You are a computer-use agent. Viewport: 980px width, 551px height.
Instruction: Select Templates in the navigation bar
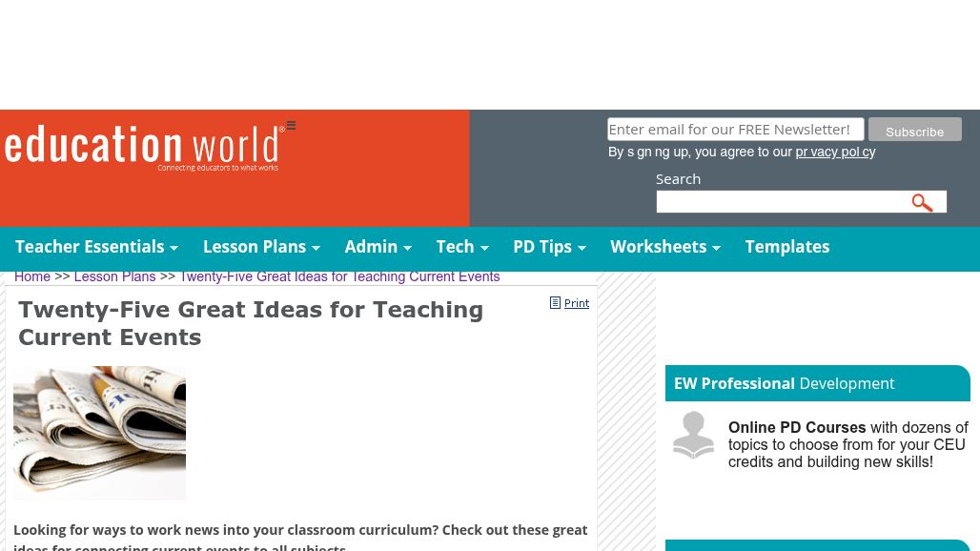[786, 246]
